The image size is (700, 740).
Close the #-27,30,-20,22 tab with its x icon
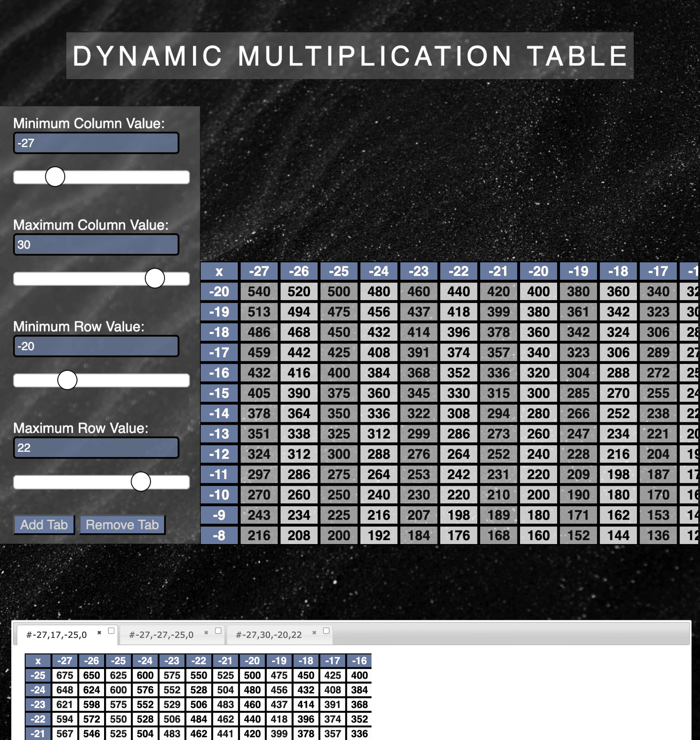[314, 632]
